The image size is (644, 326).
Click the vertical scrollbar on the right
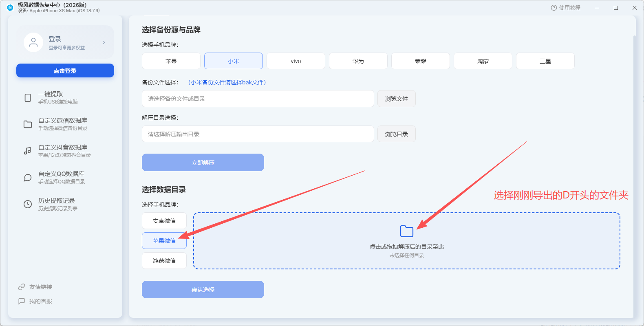635,175
